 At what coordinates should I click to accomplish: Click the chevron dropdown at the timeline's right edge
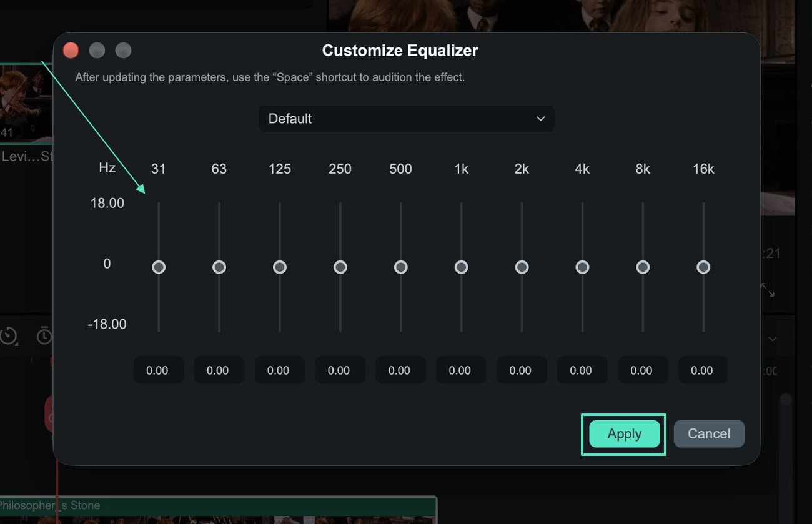click(773, 339)
